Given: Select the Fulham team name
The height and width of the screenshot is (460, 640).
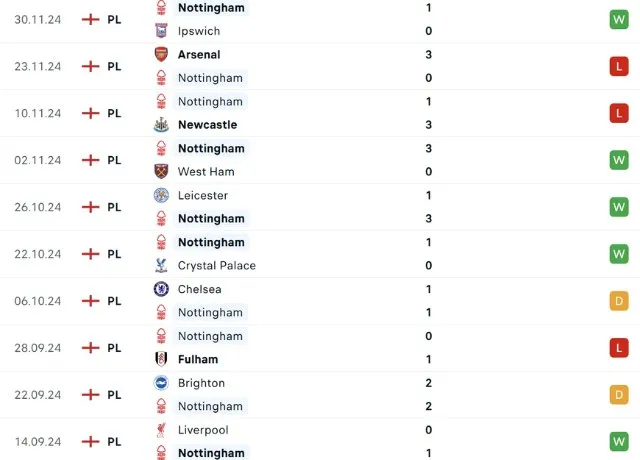Looking at the screenshot, I should click(198, 359).
